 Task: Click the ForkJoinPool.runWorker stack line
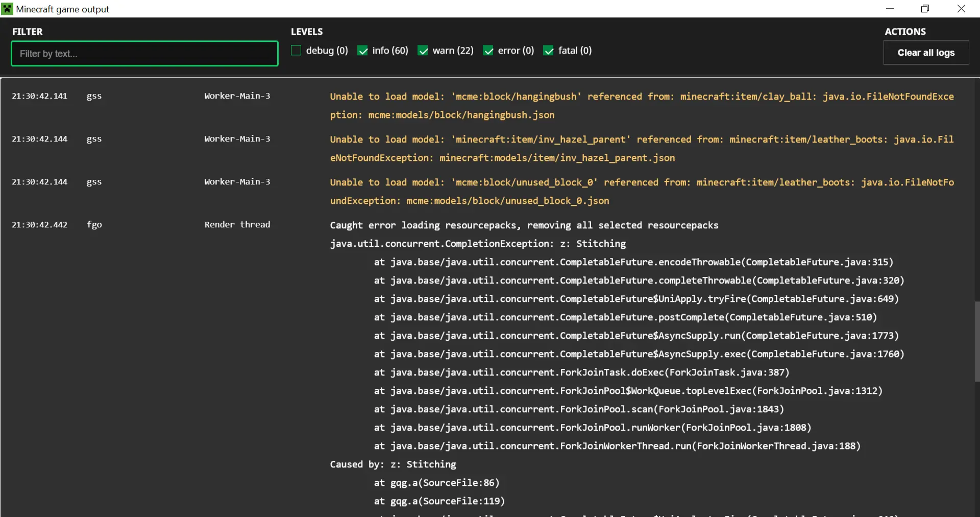(x=593, y=428)
